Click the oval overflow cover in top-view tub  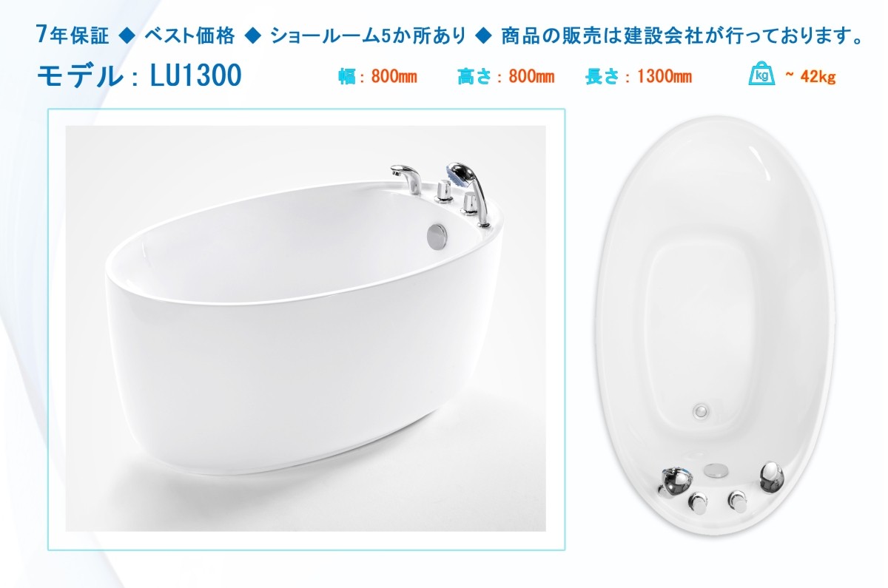(715, 467)
